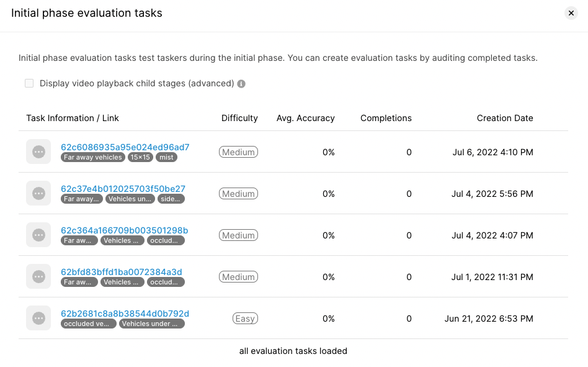Image resolution: width=588 pixels, height=367 pixels.
Task: Open task link 62b2681c8a8b38544d0b792d
Action: pos(125,314)
